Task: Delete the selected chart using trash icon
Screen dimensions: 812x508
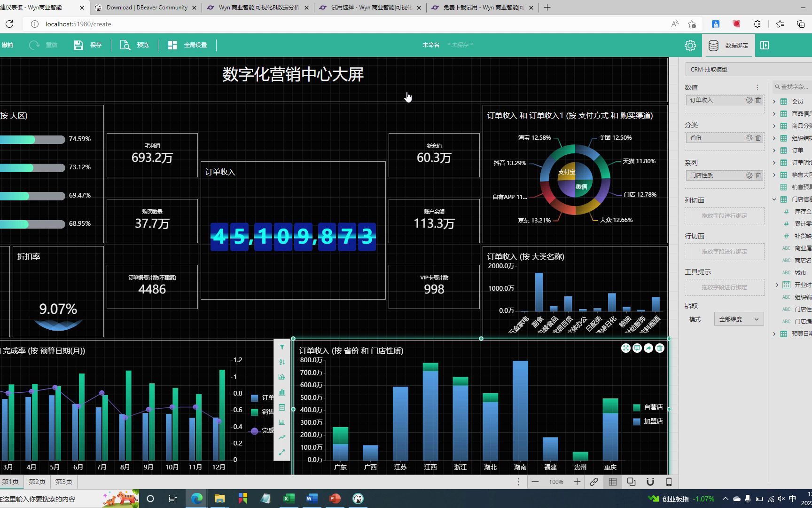Action: pyautogui.click(x=660, y=348)
